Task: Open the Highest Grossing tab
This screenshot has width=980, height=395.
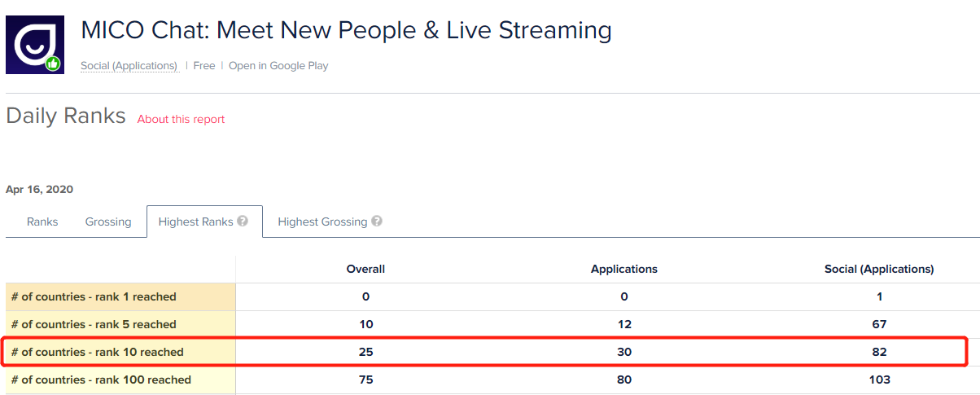Action: click(330, 222)
